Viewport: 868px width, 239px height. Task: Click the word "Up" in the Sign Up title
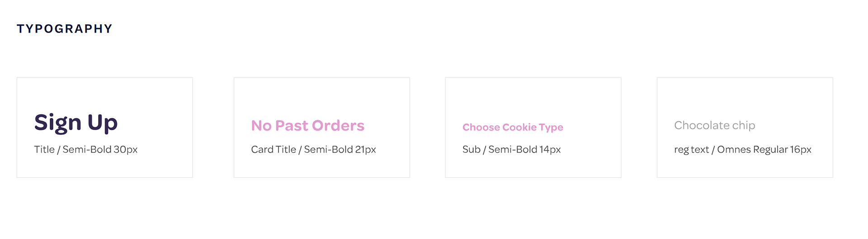103,123
